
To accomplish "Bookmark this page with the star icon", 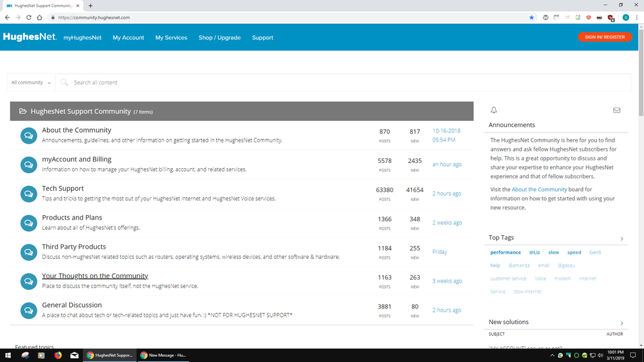I will pyautogui.click(x=531, y=17).
